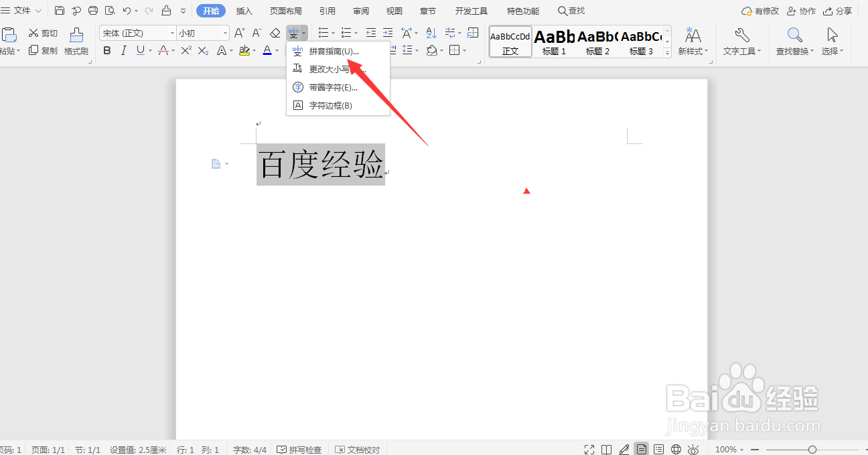Select the Format Painter tool
The image size is (868, 455).
pos(76,40)
